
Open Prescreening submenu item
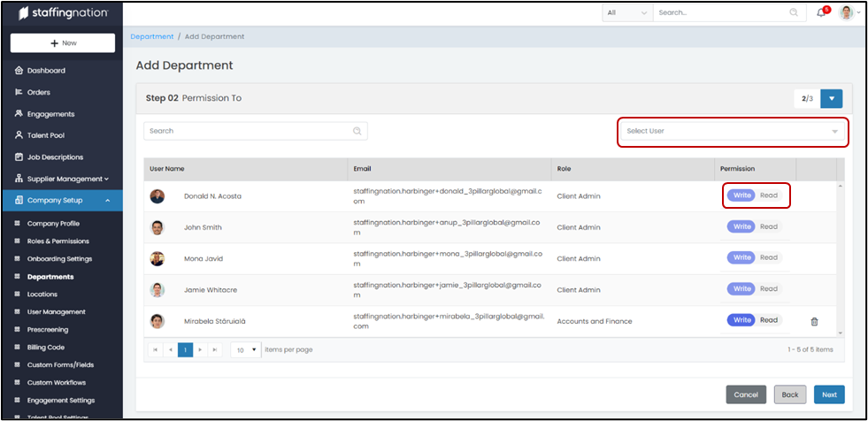(48, 330)
